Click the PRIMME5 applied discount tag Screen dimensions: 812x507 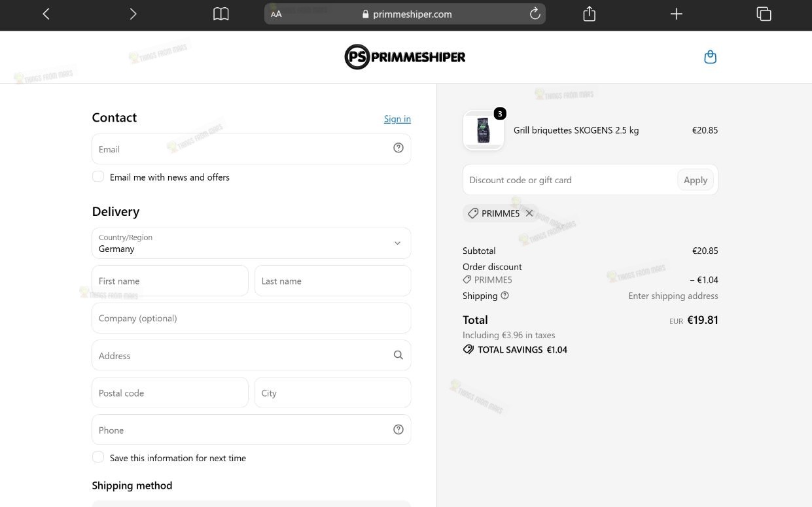click(x=501, y=213)
